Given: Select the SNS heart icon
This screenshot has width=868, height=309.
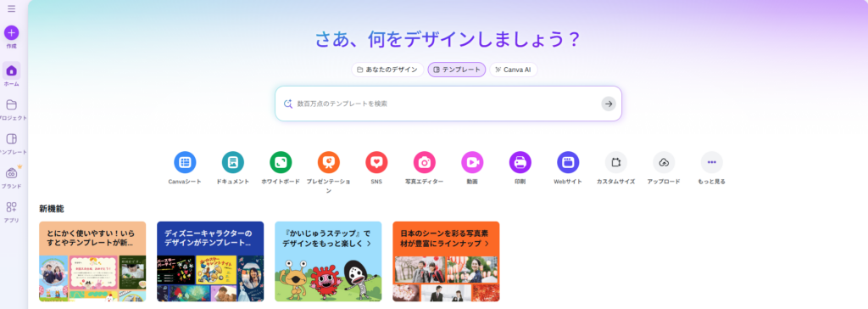Looking at the screenshot, I should click(376, 162).
